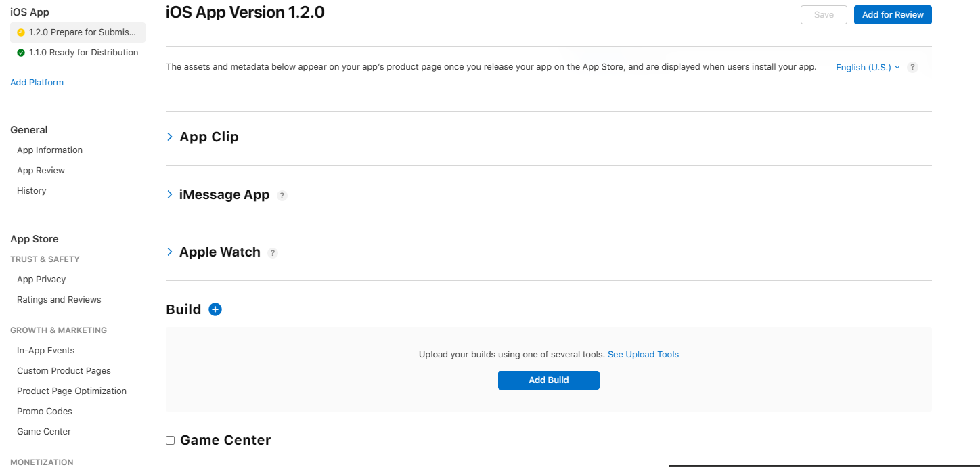
Task: Click the blue plus icon beside Build
Action: click(215, 309)
